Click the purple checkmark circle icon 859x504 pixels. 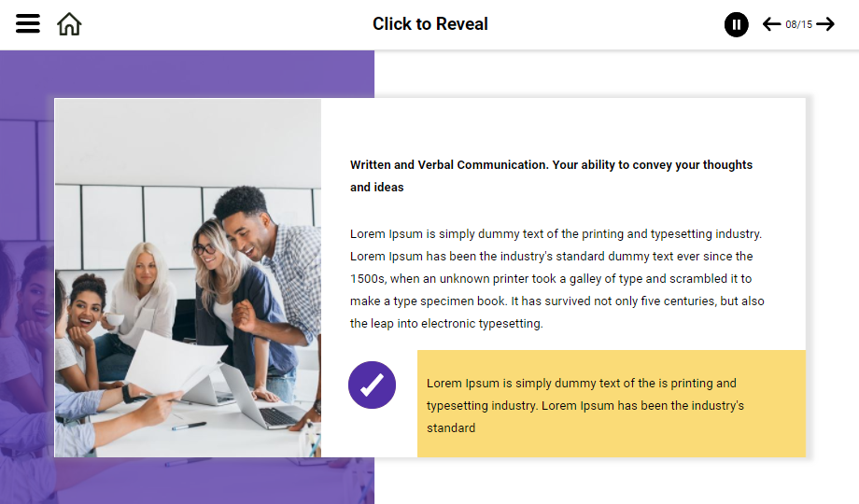coord(372,385)
